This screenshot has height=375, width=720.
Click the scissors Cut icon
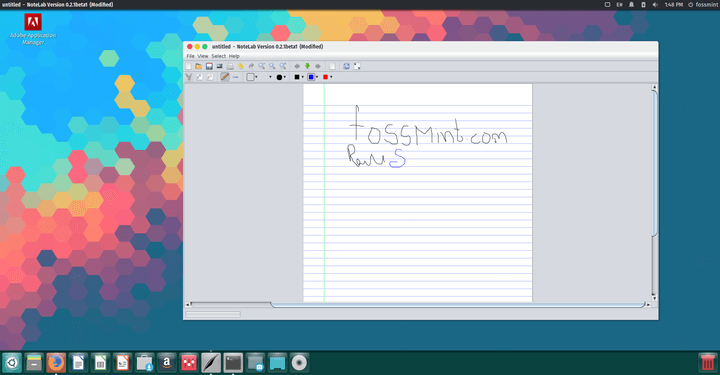click(x=189, y=77)
